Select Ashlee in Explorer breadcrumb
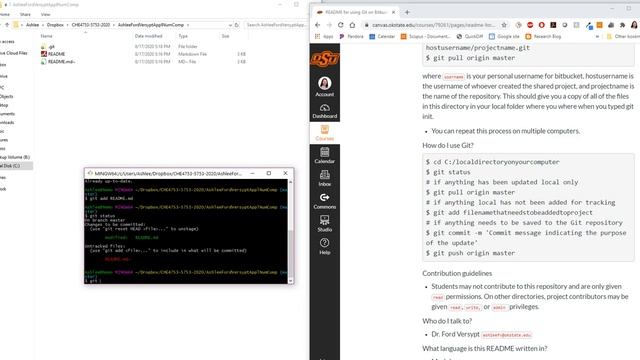The width and height of the screenshot is (640, 360). [x=33, y=25]
